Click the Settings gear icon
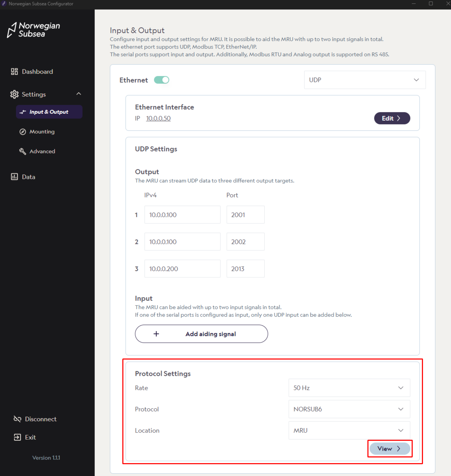Viewport: 451px width, 476px height. 14,94
